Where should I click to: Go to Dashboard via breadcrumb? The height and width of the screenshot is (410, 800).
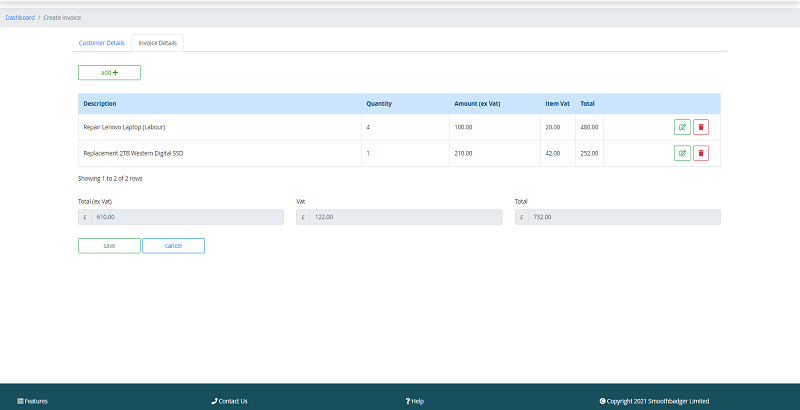point(20,17)
